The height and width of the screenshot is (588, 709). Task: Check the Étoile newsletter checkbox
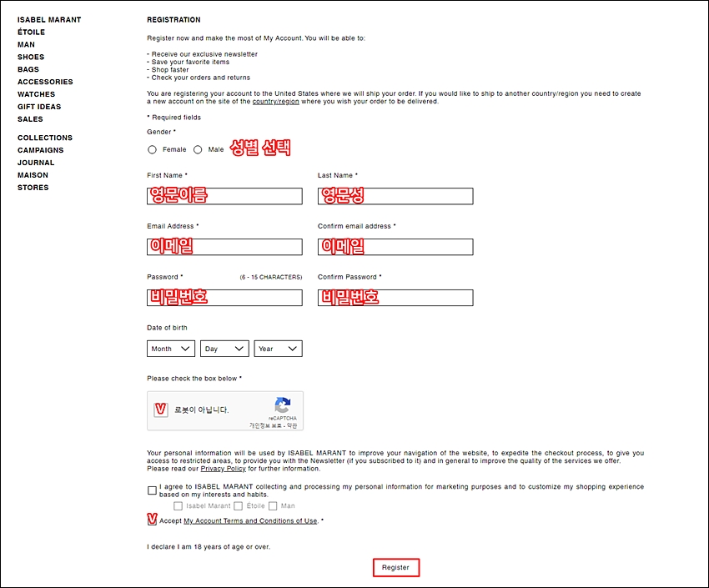tap(239, 505)
